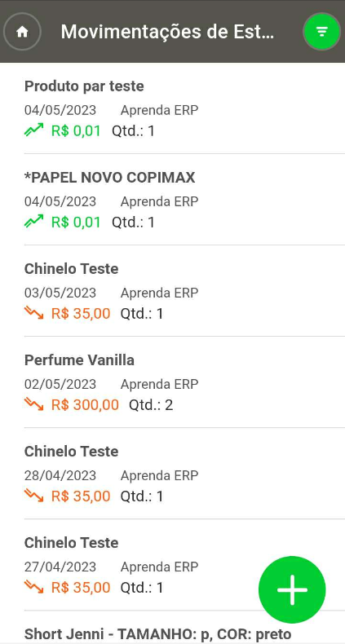This screenshot has height=644, width=345.
Task: Click Aprenda ERP label under Perfume Vanilla
Action: (x=159, y=385)
